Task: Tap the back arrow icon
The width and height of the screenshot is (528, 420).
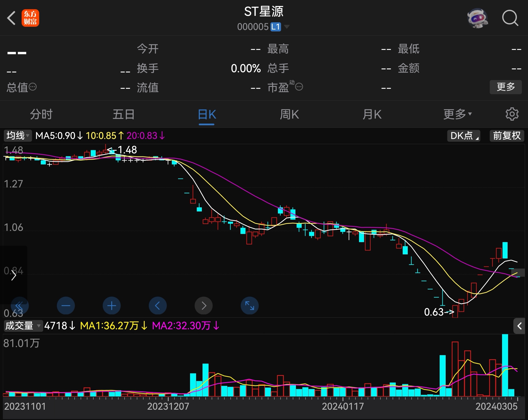Action: [11, 18]
